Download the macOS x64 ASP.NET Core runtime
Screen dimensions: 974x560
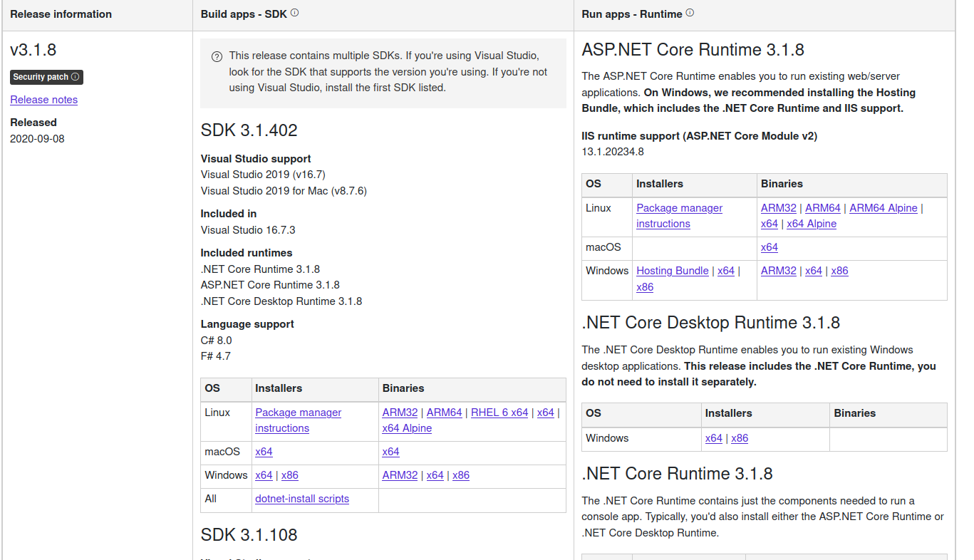[x=770, y=247]
